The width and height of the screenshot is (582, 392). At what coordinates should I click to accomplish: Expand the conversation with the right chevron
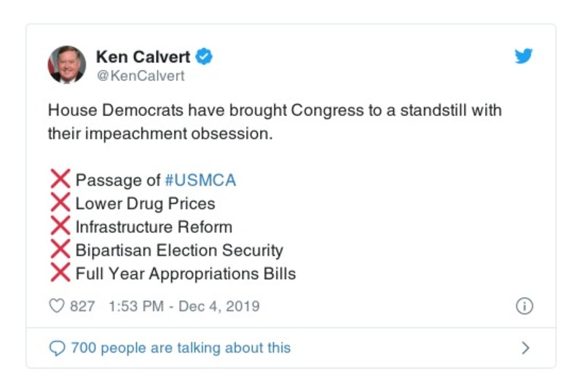(525, 348)
